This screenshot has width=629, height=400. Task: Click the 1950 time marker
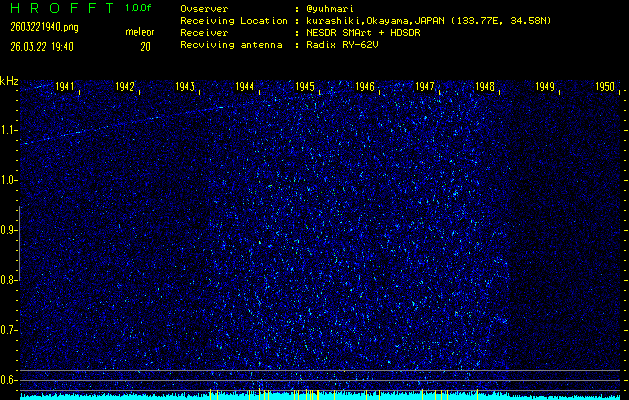pos(604,87)
